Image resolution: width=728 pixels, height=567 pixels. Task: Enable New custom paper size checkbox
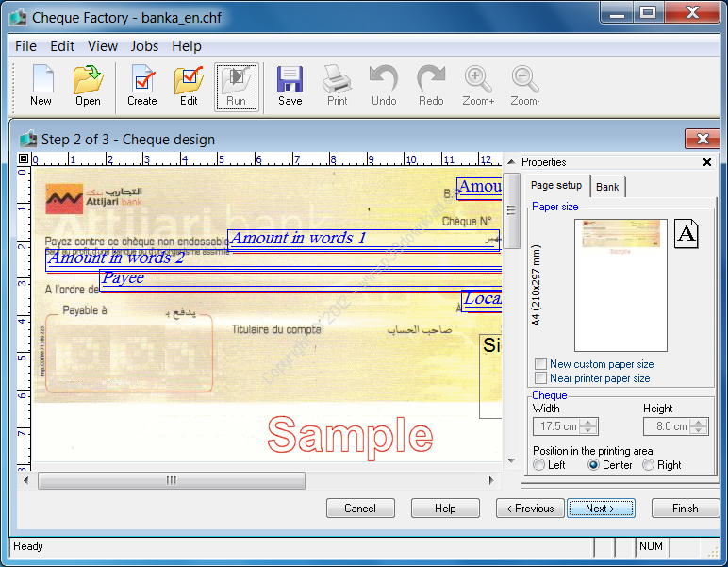540,363
